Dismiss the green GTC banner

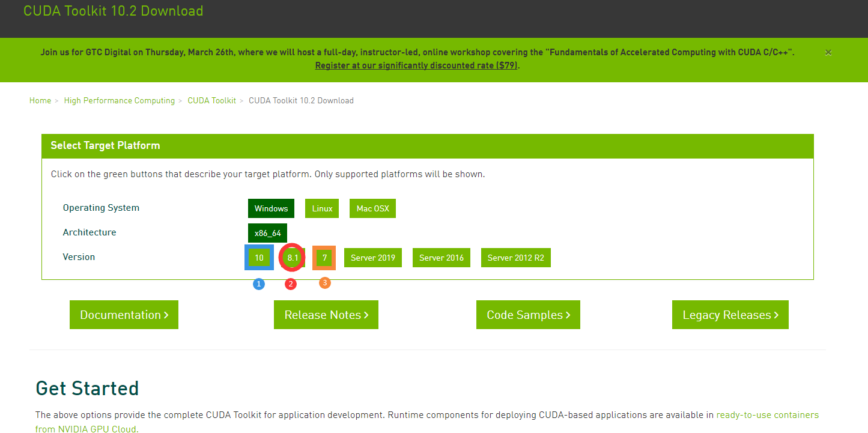(x=828, y=53)
